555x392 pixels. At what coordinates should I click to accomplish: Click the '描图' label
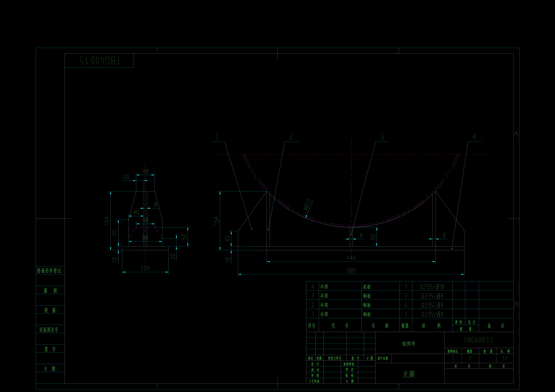point(50,291)
